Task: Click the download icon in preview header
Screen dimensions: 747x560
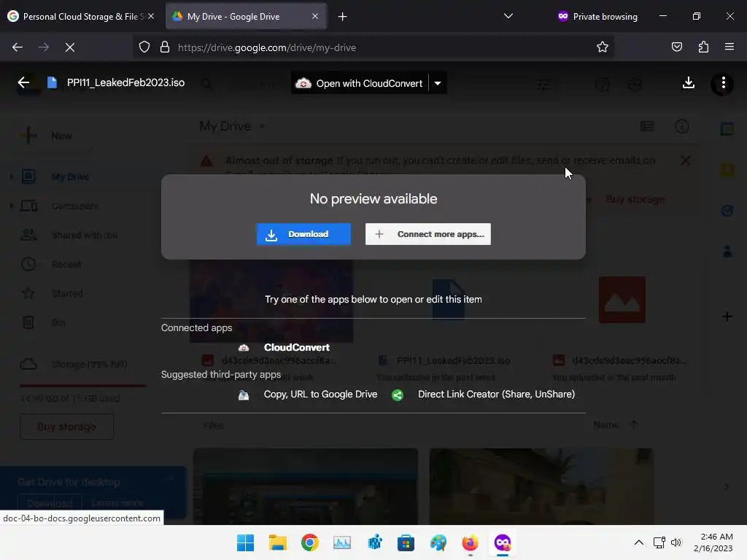Action: coord(689,83)
